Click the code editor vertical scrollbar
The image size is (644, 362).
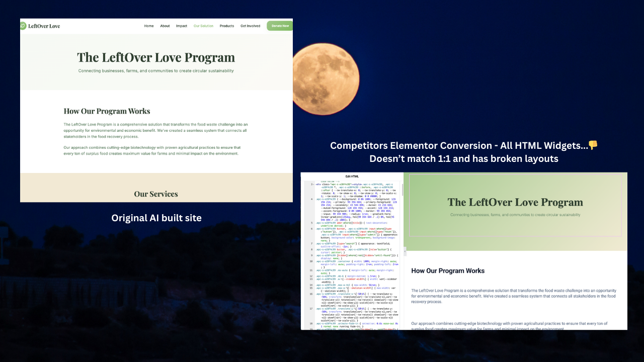pos(402,190)
